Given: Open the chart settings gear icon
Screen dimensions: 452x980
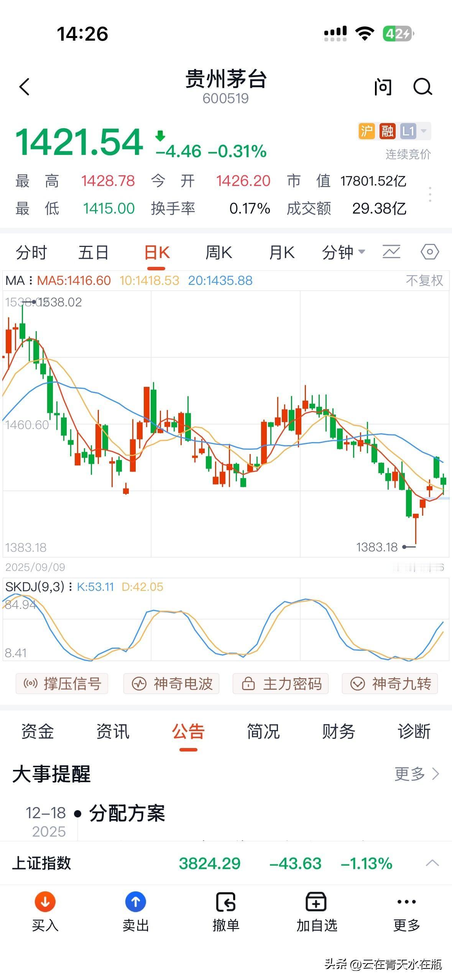Looking at the screenshot, I should (431, 252).
